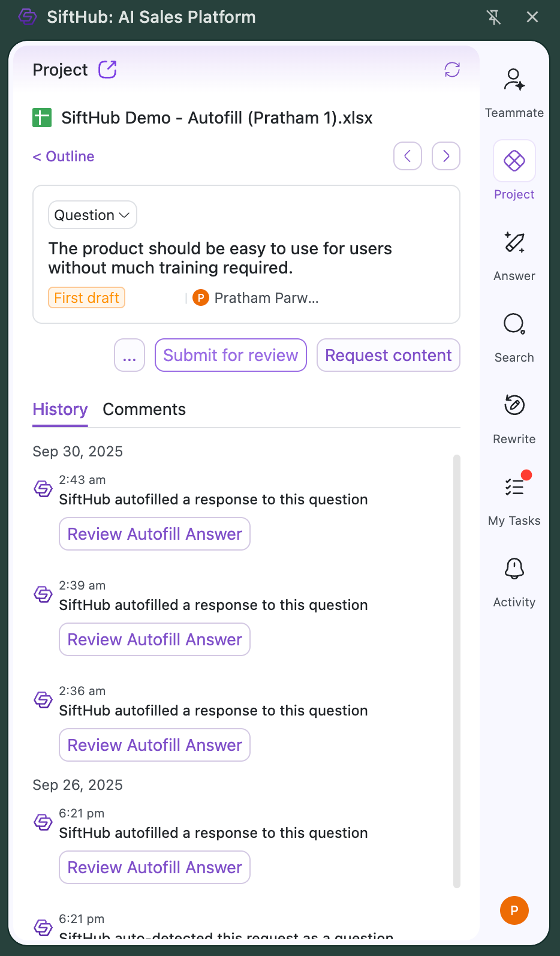Viewport: 560px width, 956px height.
Task: Select the History tab
Action: 60,409
